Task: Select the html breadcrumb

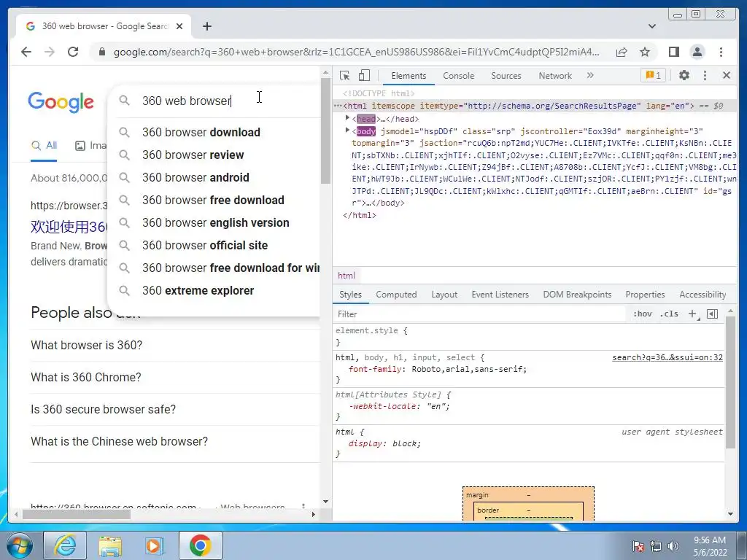Action: tap(347, 275)
